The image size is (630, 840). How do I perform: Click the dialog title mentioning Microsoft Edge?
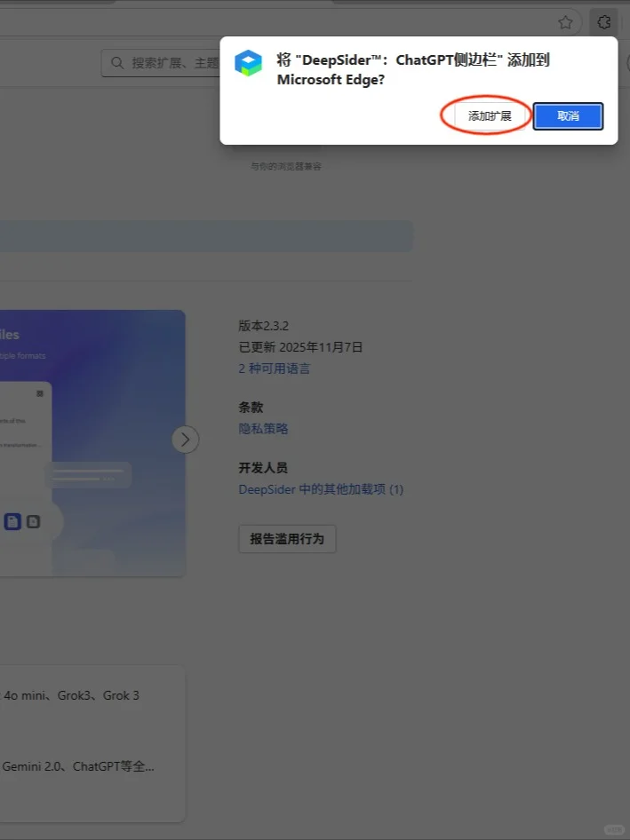coord(413,69)
